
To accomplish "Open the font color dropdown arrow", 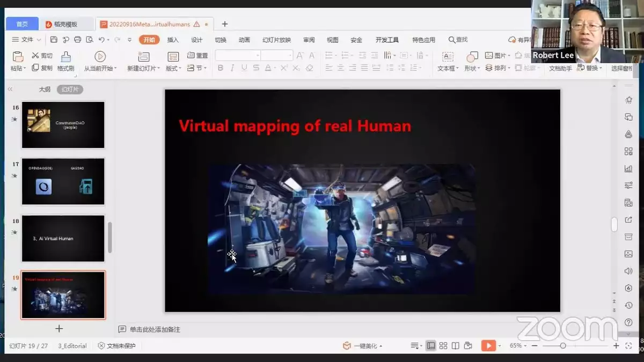I will tap(276, 69).
